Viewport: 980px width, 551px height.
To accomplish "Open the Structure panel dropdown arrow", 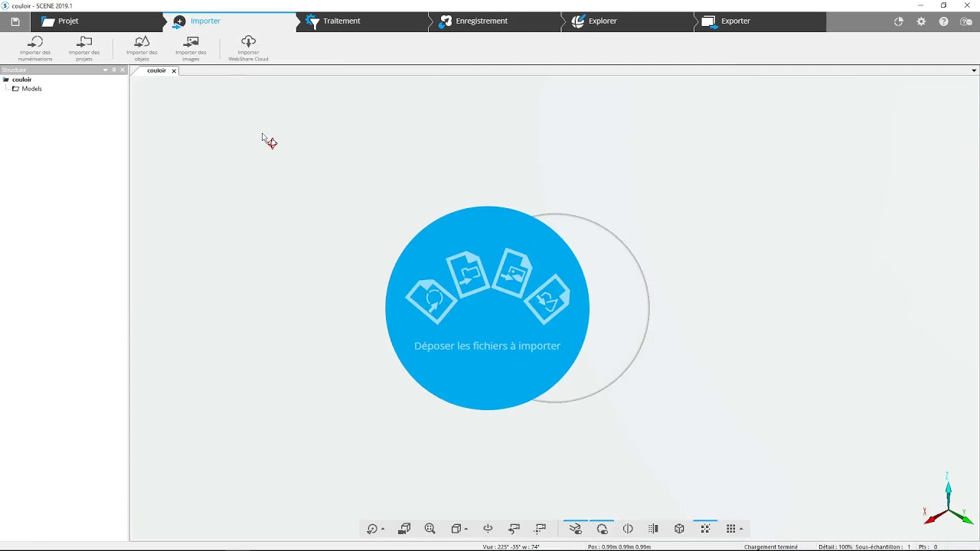I will coord(106,70).
